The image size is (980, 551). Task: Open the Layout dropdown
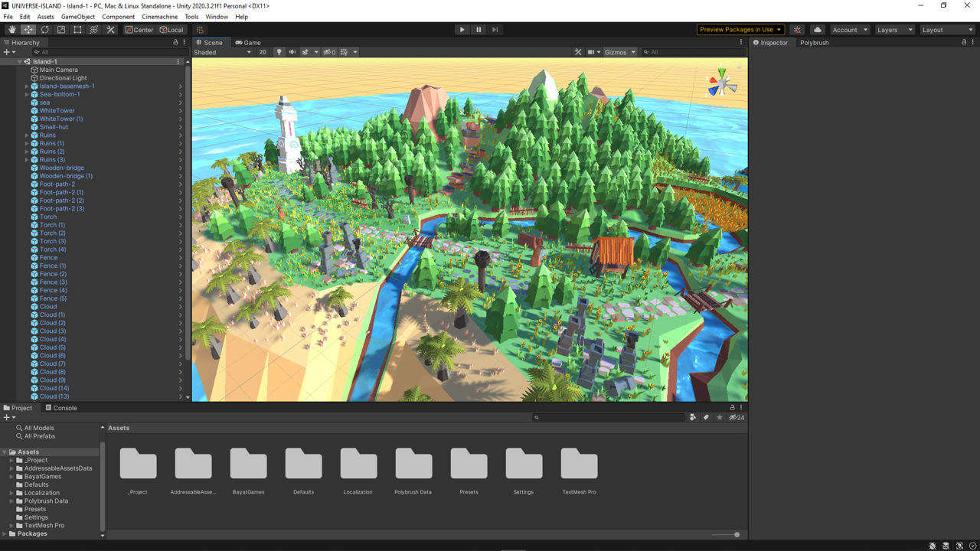tap(947, 29)
